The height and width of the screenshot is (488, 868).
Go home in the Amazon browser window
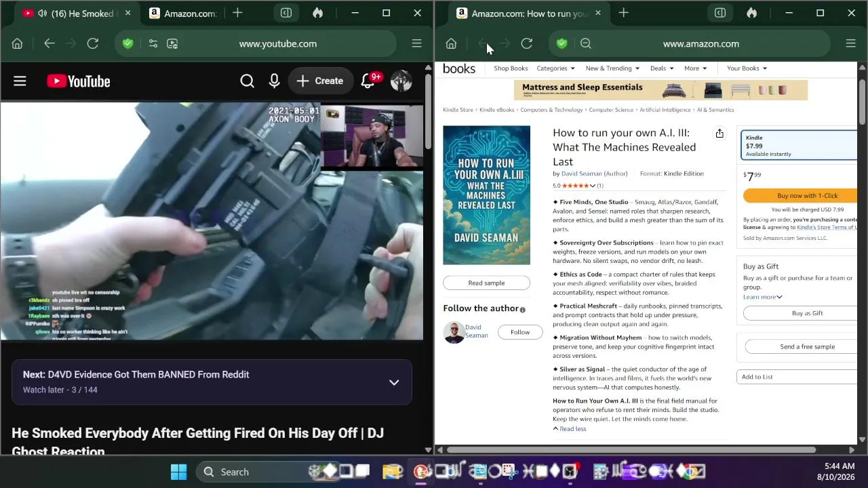(451, 43)
